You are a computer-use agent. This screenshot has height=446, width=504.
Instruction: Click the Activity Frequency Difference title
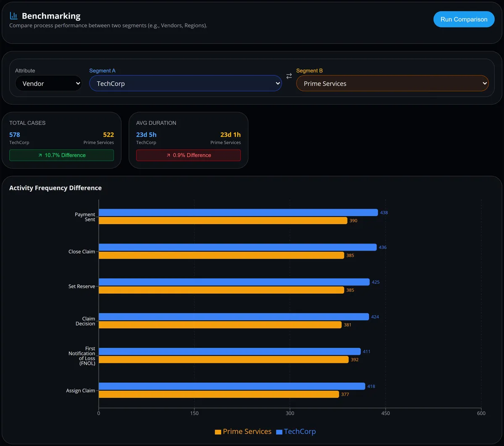pos(55,188)
